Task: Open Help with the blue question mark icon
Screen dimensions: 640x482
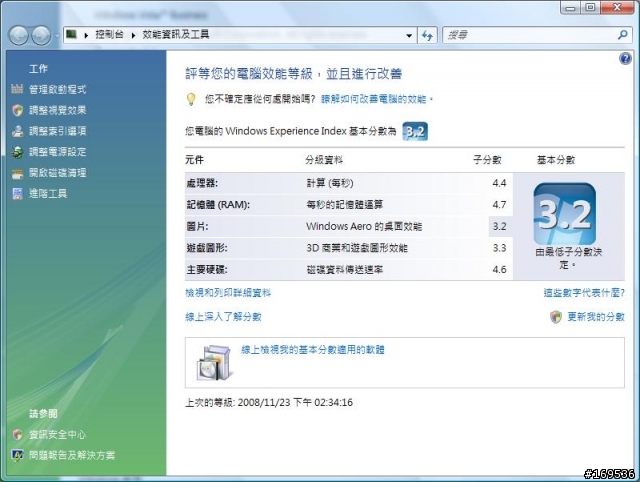Action: click(625, 59)
